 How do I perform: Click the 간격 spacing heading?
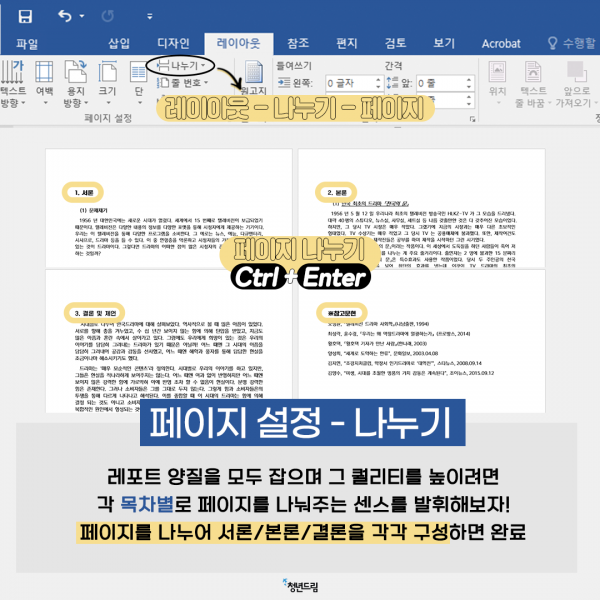coord(393,66)
